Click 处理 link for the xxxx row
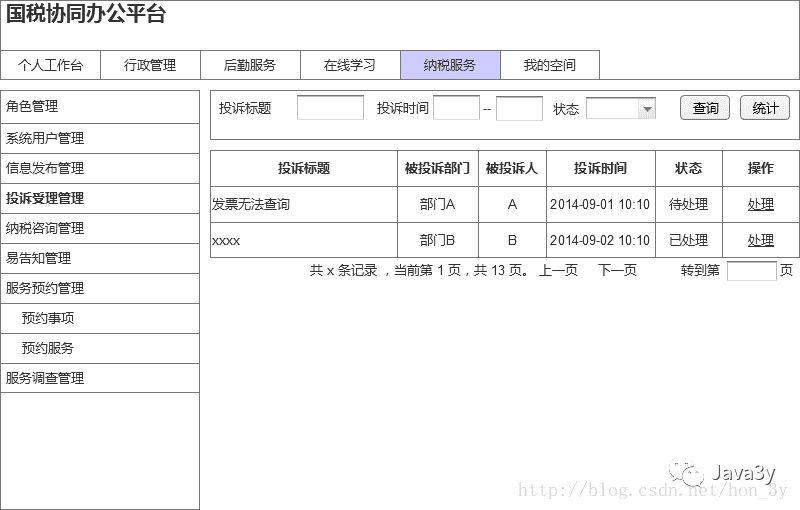 (x=760, y=240)
